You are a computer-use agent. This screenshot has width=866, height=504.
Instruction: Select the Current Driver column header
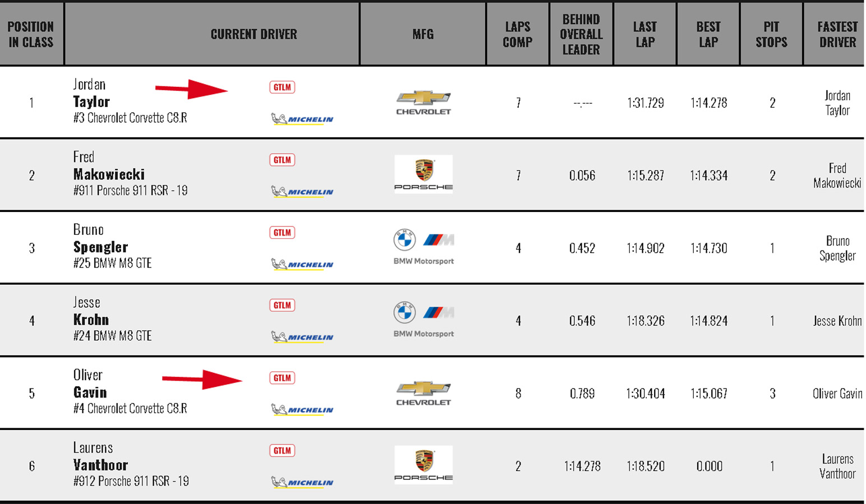(254, 34)
